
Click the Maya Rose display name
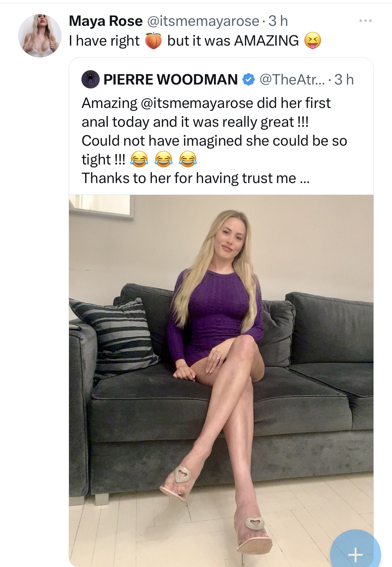coord(106,21)
